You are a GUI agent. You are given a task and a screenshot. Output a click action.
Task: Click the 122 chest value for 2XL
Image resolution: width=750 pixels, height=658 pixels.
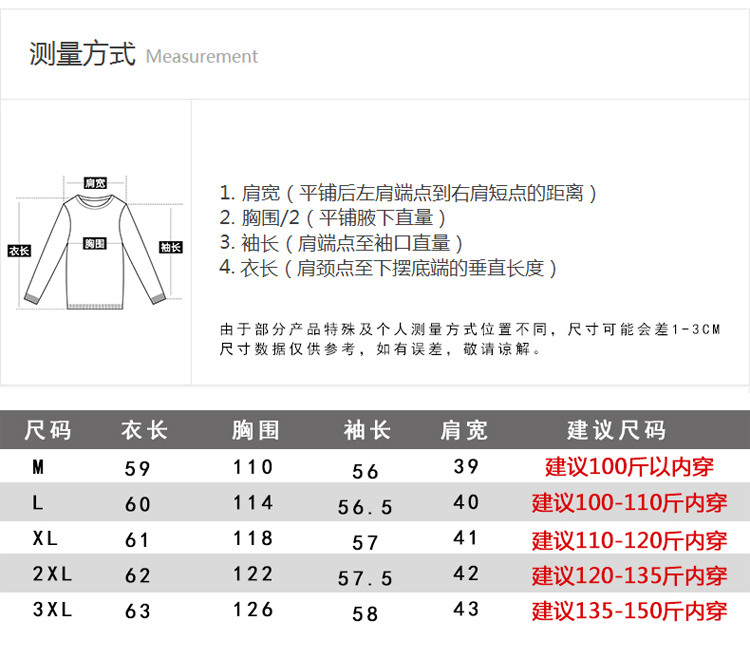(253, 574)
